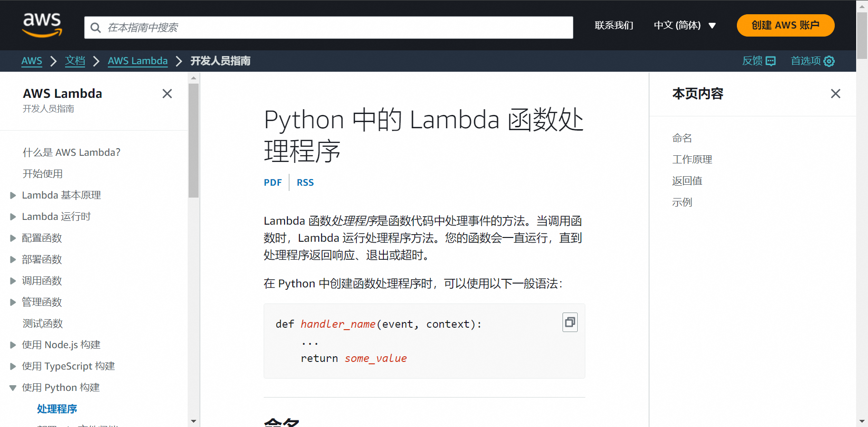
Task: Click the AWS logo
Action: pos(42,25)
